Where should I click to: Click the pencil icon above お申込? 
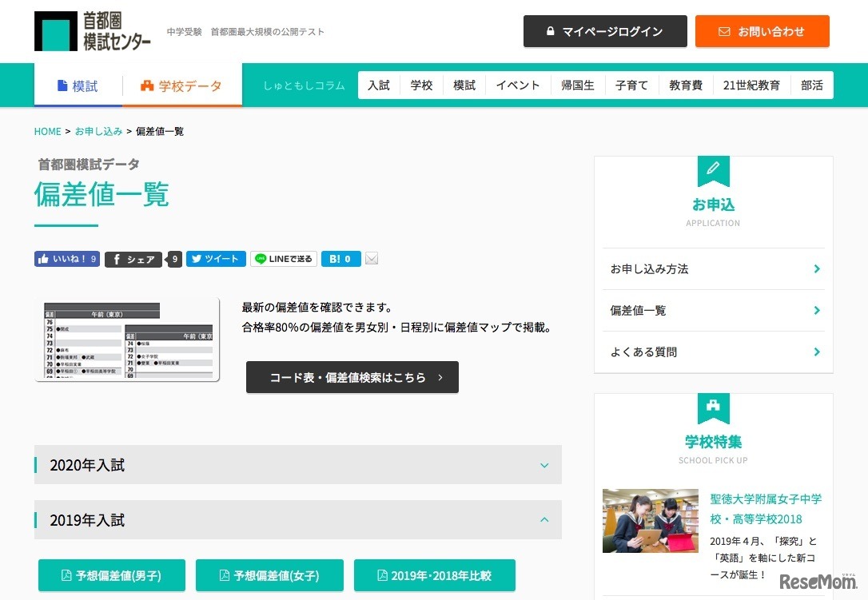coord(713,169)
